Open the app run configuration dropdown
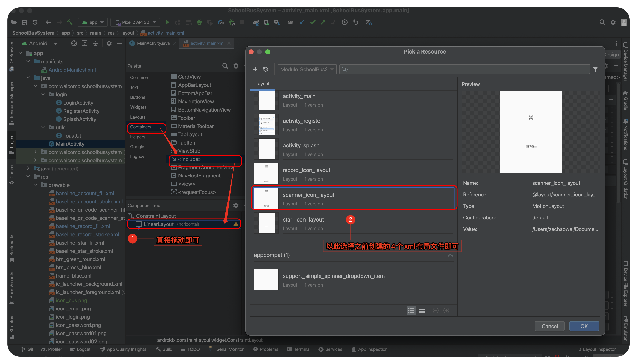This screenshot has height=364, width=637. 93,22
